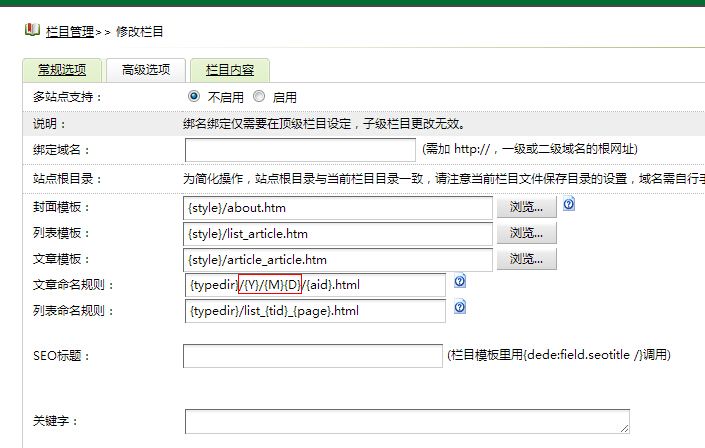
Task: Focus the 绑定域名 input field
Action: (x=300, y=150)
